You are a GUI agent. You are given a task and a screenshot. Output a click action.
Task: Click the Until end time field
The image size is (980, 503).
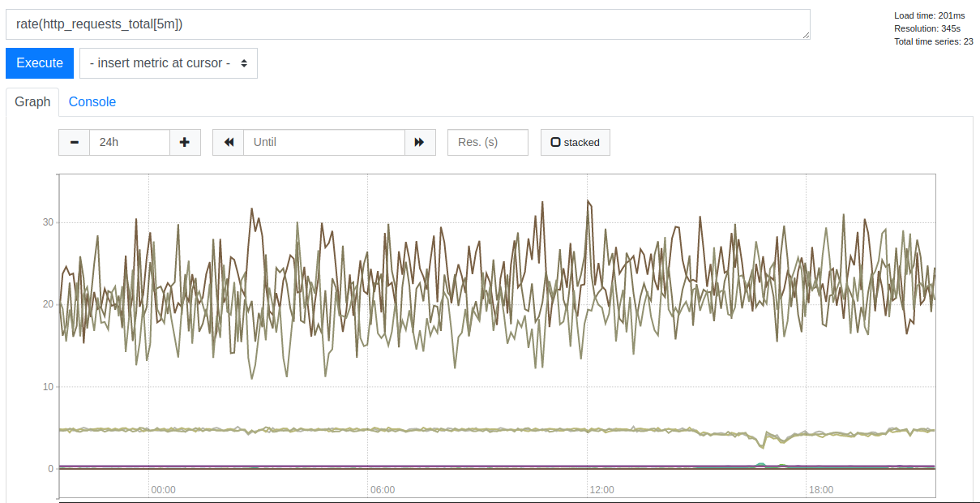(x=323, y=142)
